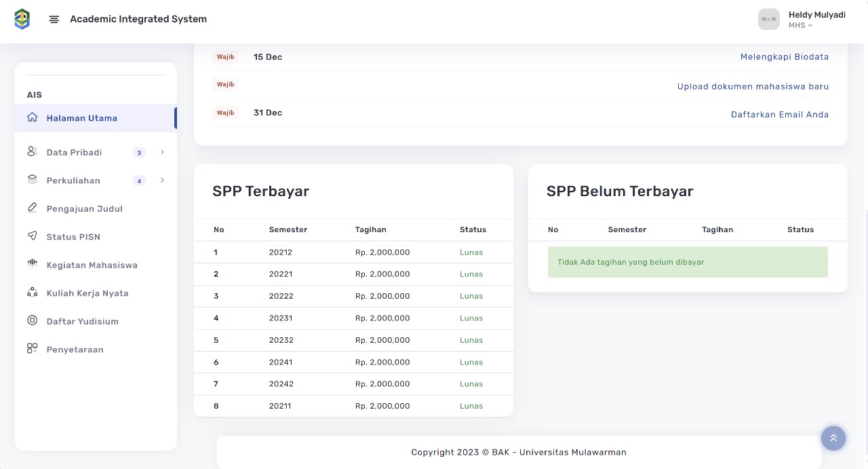Expand the Data Pribadi submenu chevron

[x=162, y=153]
